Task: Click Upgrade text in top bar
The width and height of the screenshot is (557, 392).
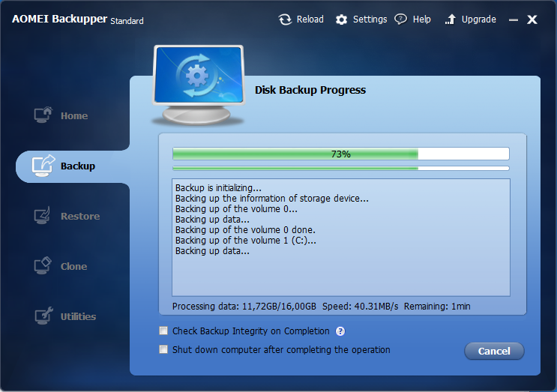Action: pos(478,19)
